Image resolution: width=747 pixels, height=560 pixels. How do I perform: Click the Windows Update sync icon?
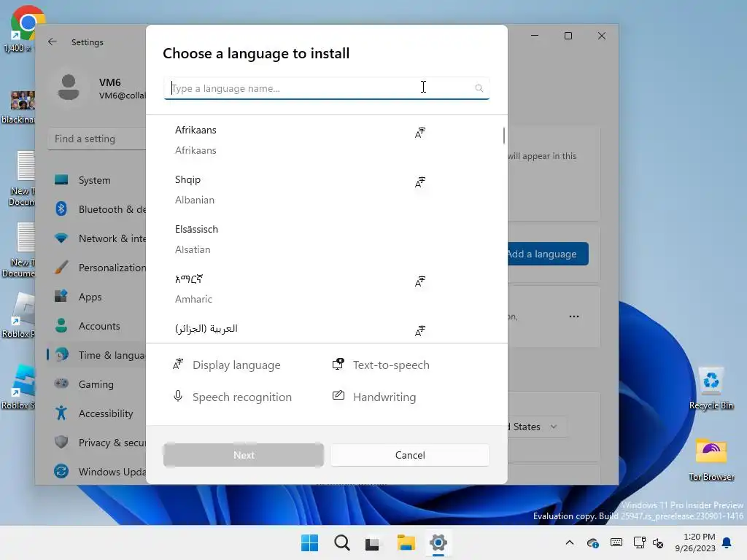[x=61, y=471]
